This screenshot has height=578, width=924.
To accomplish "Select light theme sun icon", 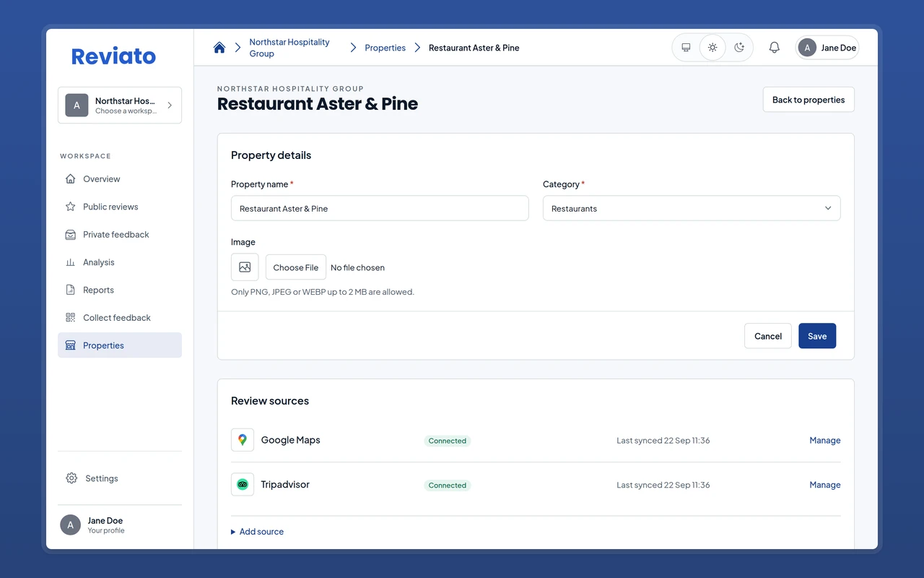I will tap(712, 48).
